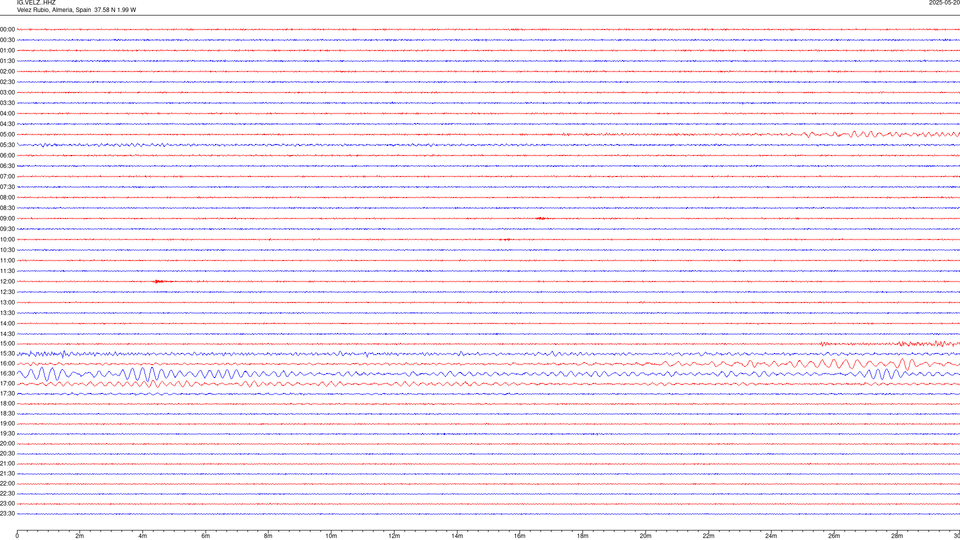Select the 15:00 row label
The image size is (960, 540).
point(7,343)
